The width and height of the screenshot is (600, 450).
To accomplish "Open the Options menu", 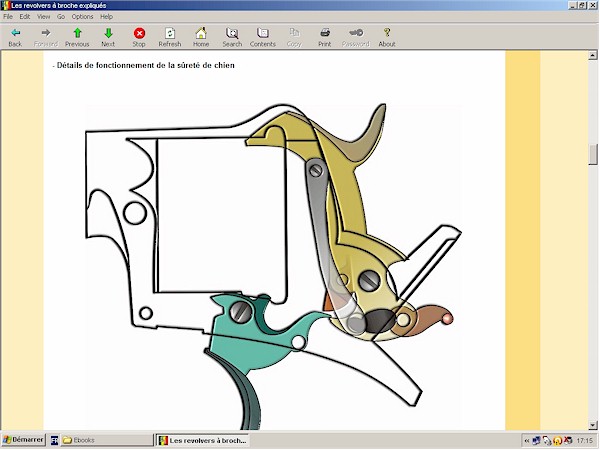I will point(82,17).
